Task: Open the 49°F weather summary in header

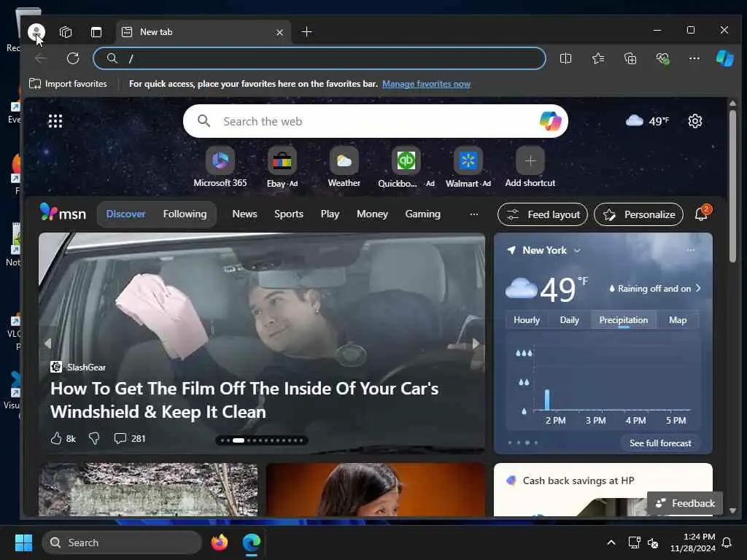Action: point(648,121)
